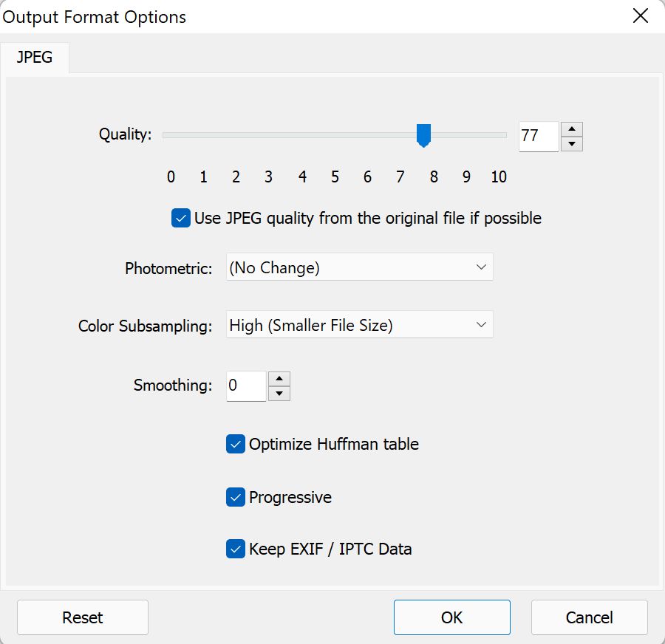The width and height of the screenshot is (665, 644).
Task: Click the Cancel button
Action: coord(589,617)
